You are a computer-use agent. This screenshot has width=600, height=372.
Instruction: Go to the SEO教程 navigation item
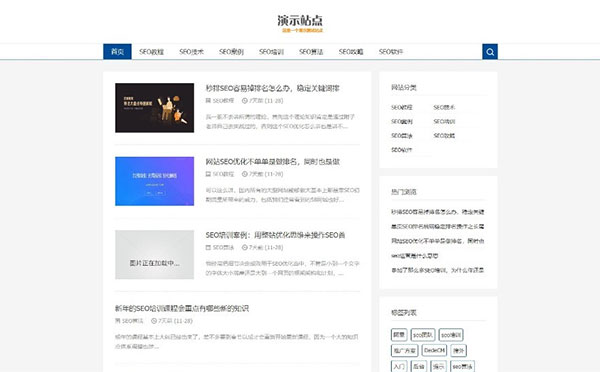tap(152, 52)
